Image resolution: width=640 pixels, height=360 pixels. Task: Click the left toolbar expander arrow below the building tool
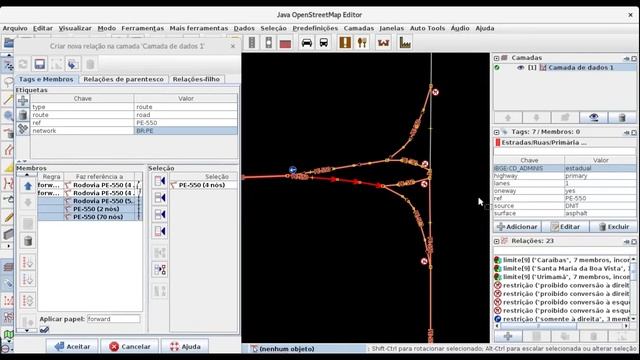click(x=8, y=246)
